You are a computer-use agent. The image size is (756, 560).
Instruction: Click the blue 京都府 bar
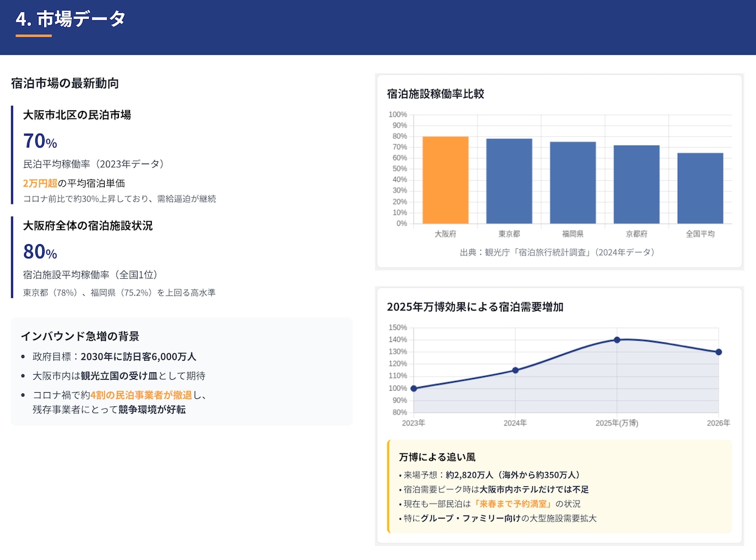pyautogui.click(x=636, y=185)
